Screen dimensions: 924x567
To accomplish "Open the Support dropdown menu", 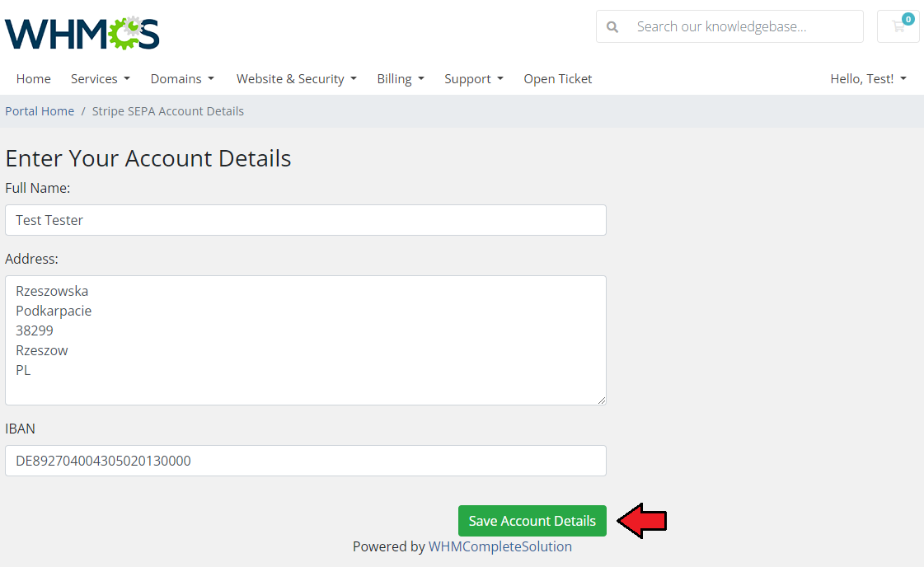I will (x=474, y=79).
